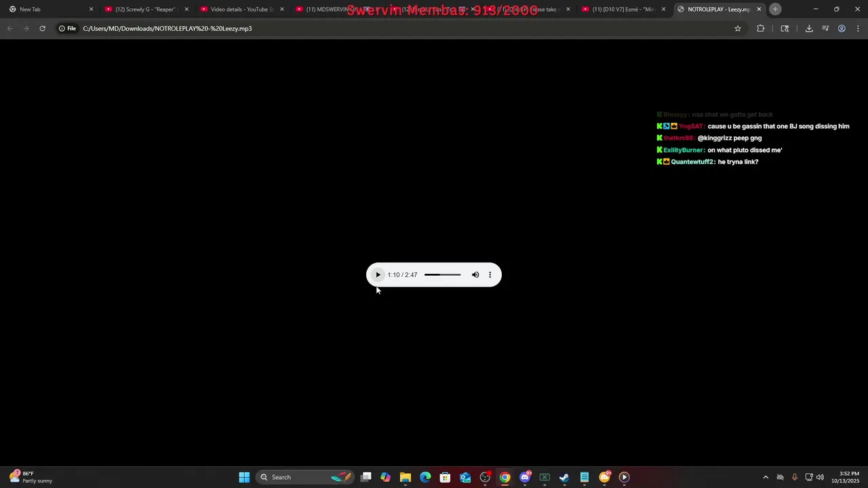Go forward in browser history
This screenshot has height=488, width=868.
(26, 28)
